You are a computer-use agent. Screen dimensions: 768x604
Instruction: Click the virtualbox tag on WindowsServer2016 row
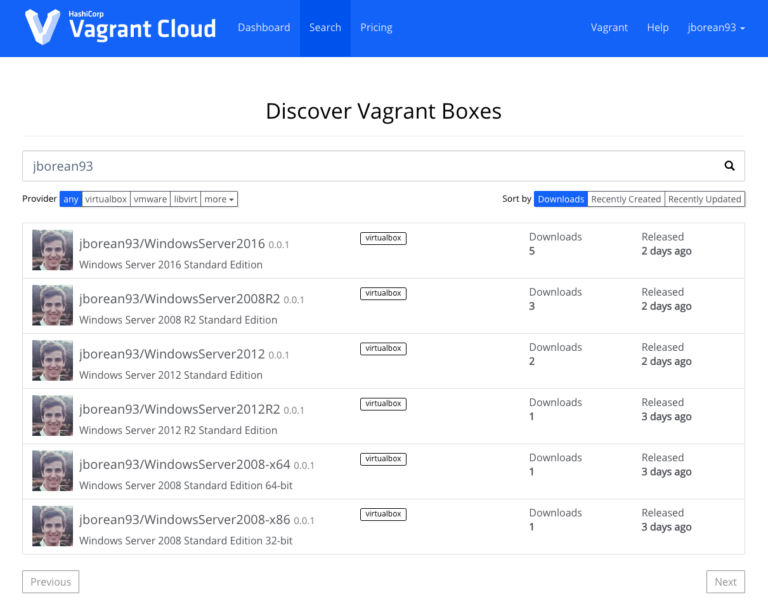(383, 238)
